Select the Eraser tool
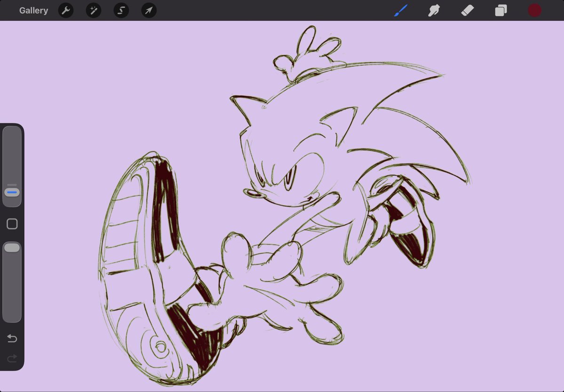Viewport: 564px width, 392px height. click(x=468, y=10)
